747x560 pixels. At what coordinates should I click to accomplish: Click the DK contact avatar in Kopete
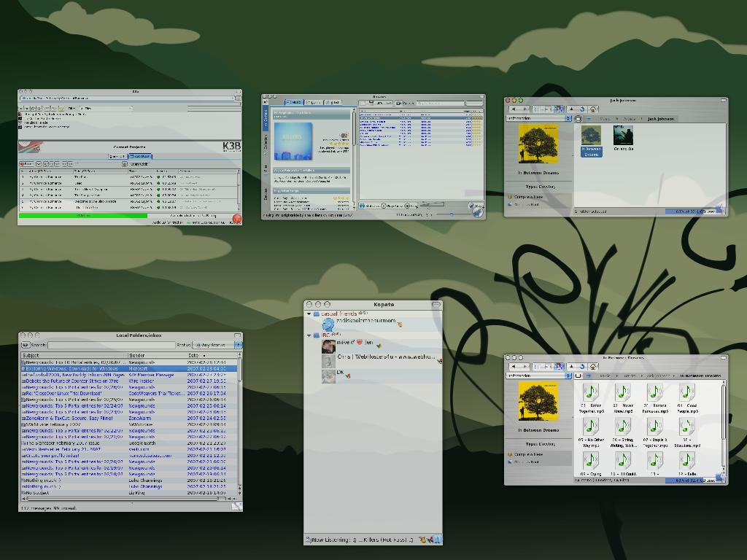[328, 376]
